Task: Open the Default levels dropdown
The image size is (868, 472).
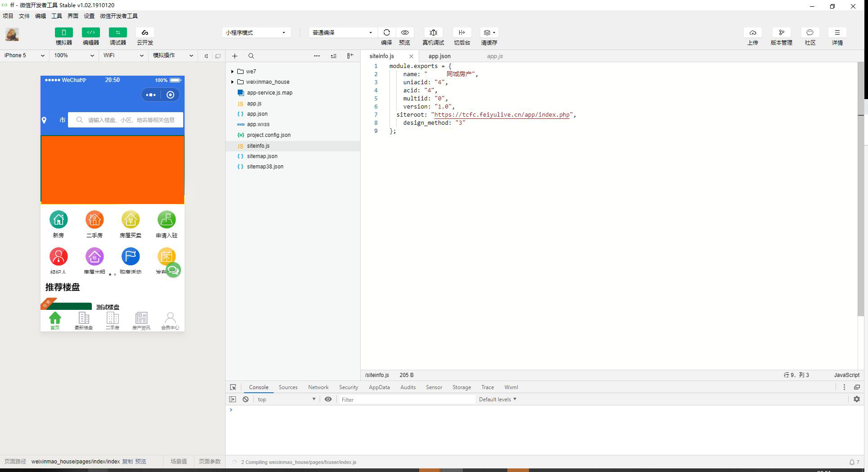Action: (x=497, y=399)
